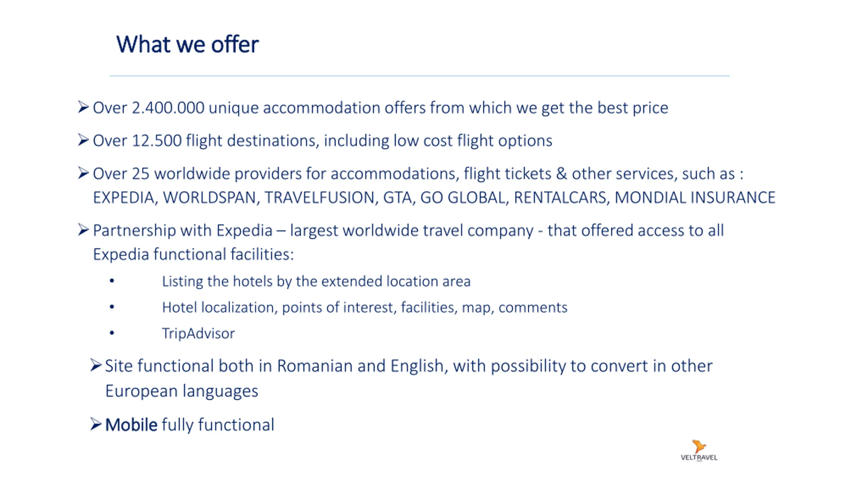Image resolution: width=868 pixels, height=488 pixels.
Task: Click arrow bullet before accommodation offers line
Action: tap(83, 107)
